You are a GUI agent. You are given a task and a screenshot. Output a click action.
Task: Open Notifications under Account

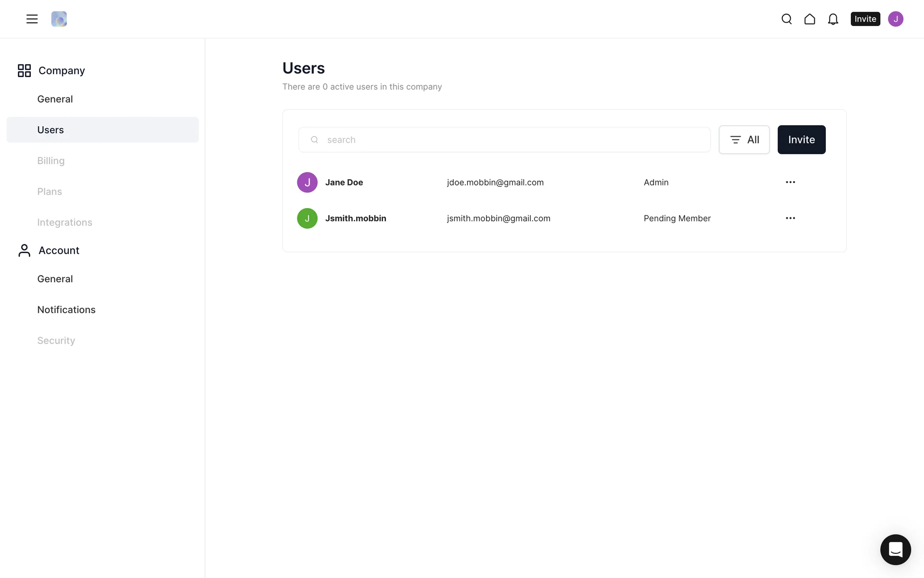[66, 310]
